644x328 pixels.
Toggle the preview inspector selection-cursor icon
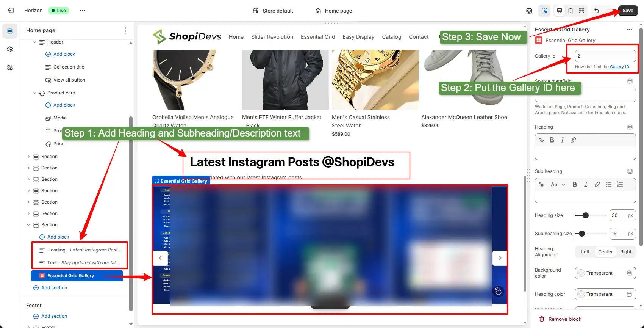(x=544, y=11)
